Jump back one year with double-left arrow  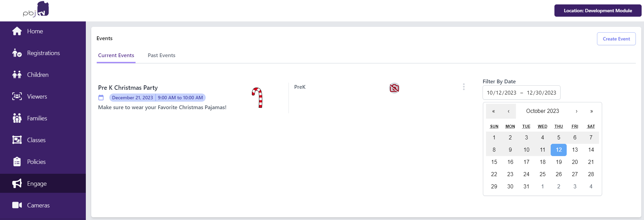[493, 111]
